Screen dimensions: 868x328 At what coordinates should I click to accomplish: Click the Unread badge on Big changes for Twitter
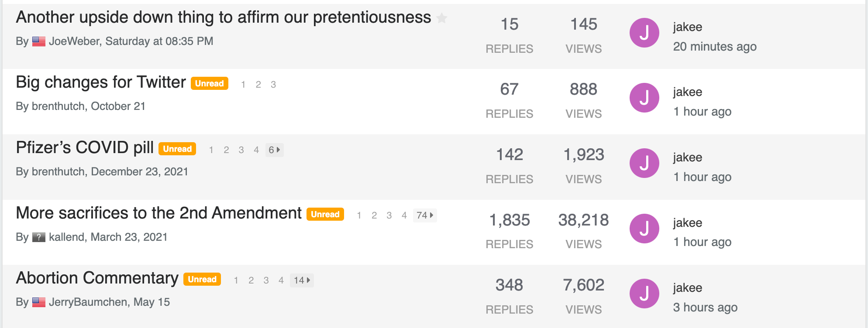(x=210, y=83)
